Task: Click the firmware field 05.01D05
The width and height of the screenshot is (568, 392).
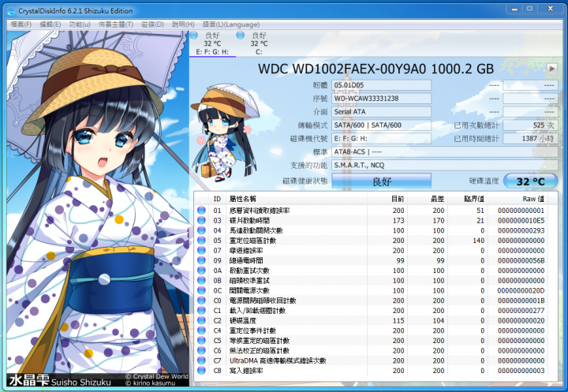Action: click(382, 85)
